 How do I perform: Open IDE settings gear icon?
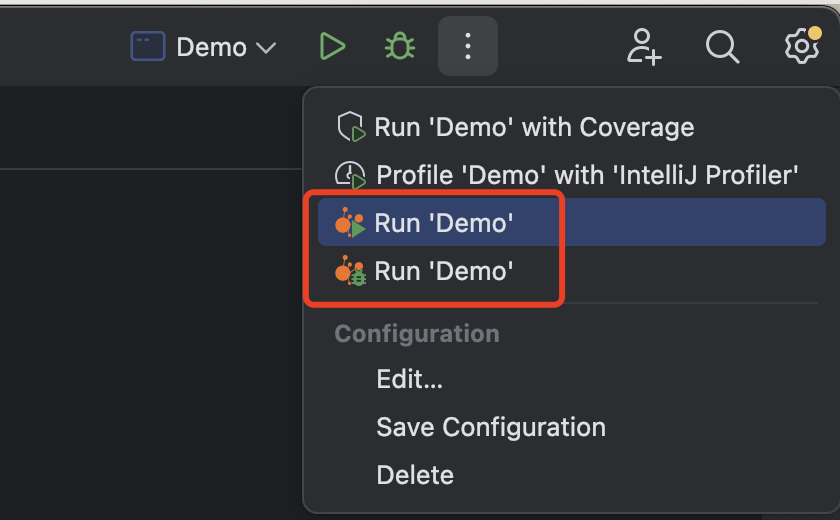(802, 46)
